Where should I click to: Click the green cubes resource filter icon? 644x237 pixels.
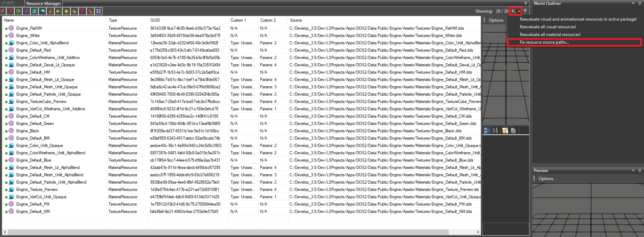click(x=18, y=11)
